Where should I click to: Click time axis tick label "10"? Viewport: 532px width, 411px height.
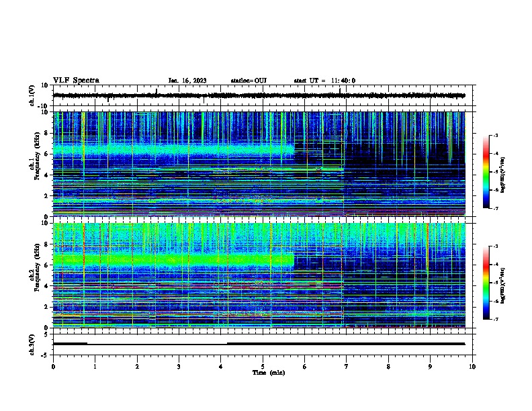pos(472,367)
